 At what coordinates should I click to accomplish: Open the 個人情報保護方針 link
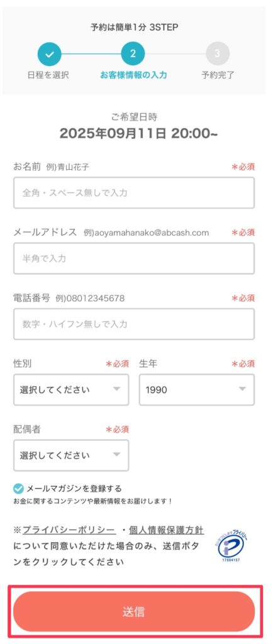point(166,530)
